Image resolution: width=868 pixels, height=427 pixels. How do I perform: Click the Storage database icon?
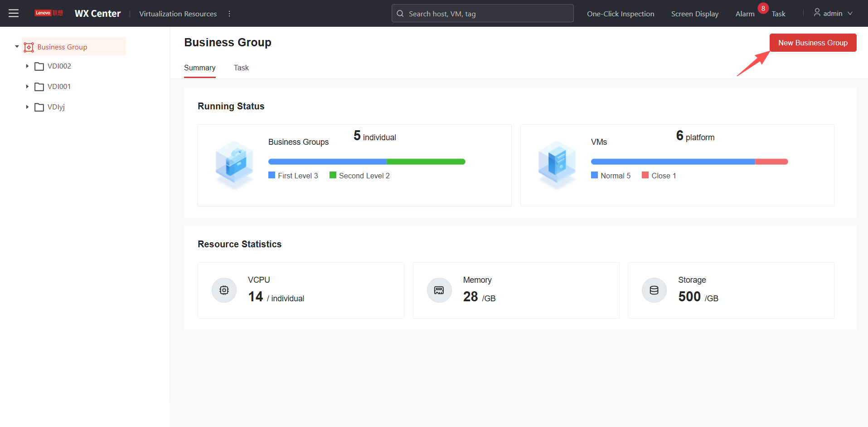point(654,290)
